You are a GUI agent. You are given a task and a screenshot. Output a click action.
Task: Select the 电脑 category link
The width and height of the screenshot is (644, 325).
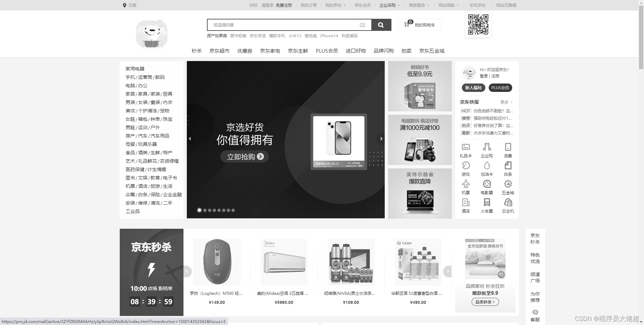click(x=129, y=86)
